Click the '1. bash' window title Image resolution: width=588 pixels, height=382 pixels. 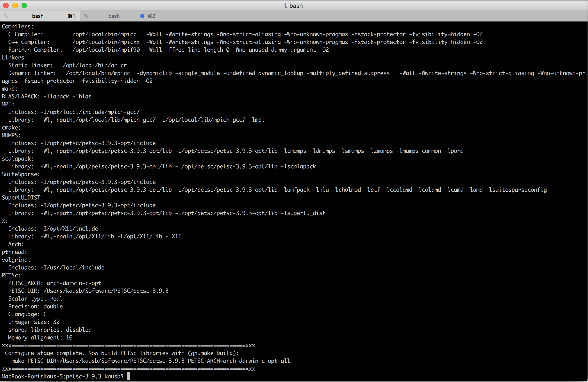tap(293, 6)
